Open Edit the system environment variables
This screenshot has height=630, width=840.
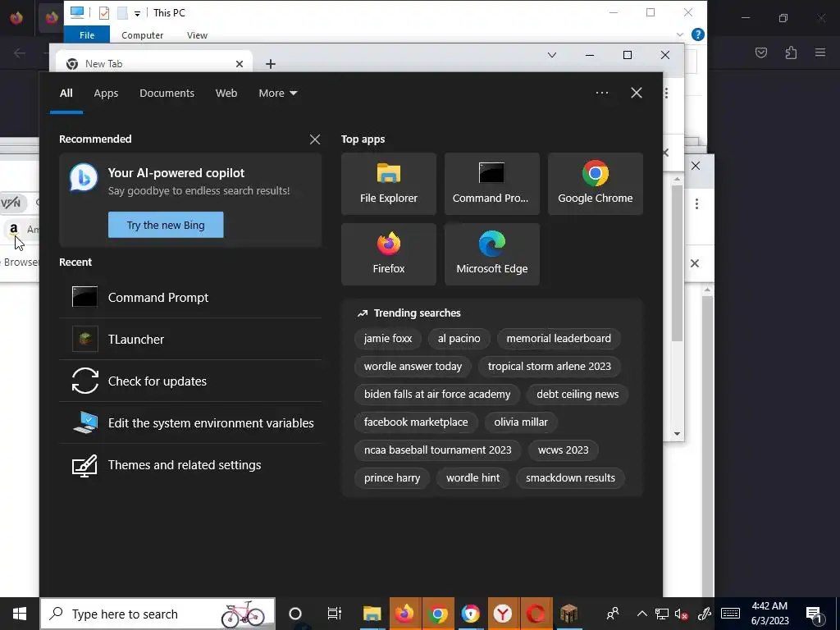coord(190,422)
